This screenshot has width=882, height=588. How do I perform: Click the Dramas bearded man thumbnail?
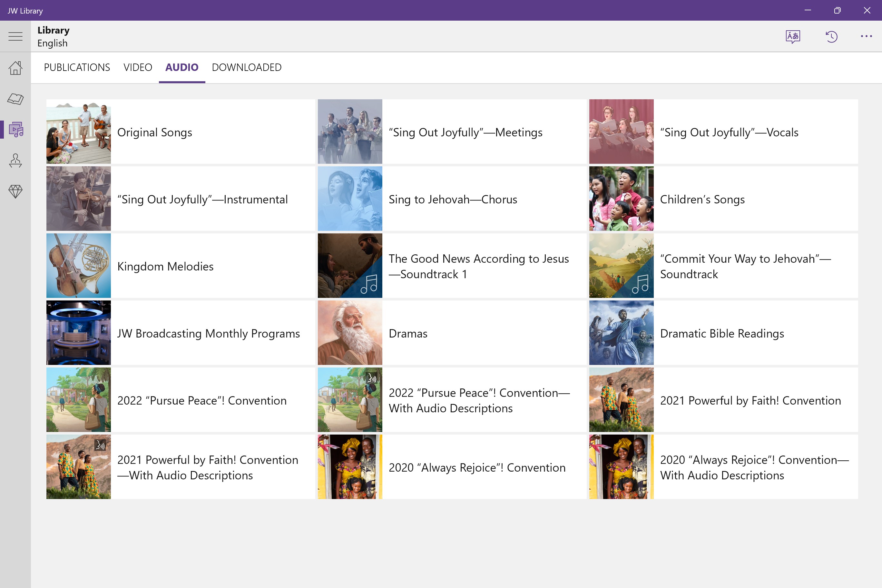pos(350,333)
